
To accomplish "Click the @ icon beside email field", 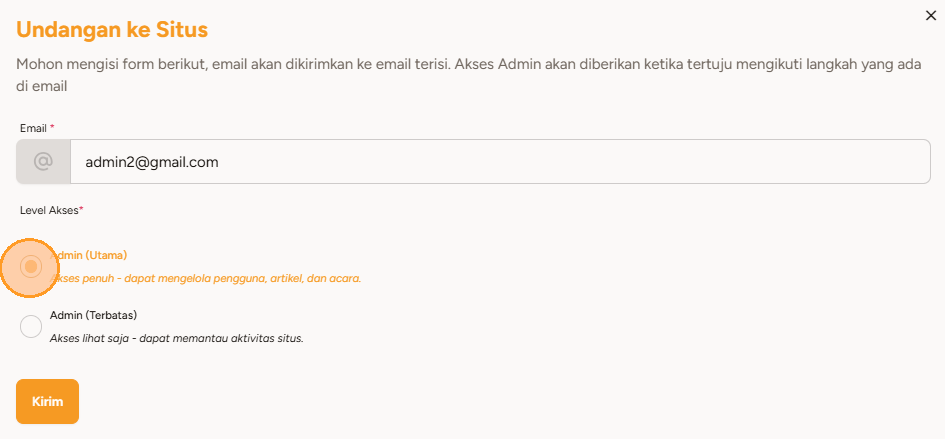I will [43, 161].
